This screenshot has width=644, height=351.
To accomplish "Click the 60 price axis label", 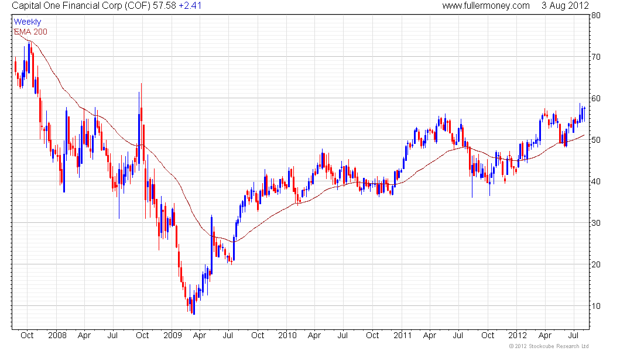I will click(595, 98).
